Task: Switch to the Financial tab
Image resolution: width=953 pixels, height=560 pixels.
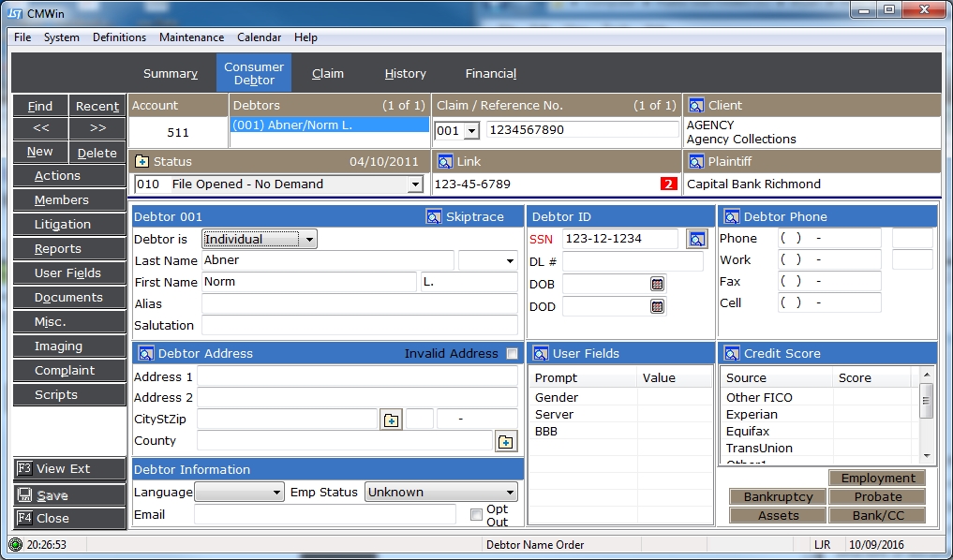Action: pos(490,73)
